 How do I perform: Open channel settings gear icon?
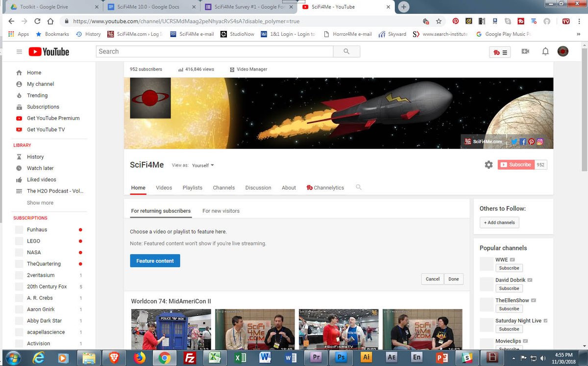(x=489, y=165)
